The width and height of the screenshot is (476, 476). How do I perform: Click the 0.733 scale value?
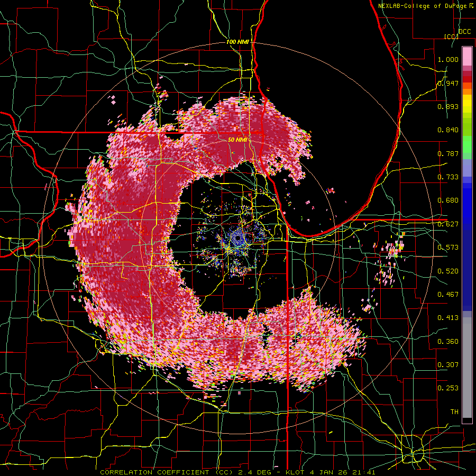point(448,177)
